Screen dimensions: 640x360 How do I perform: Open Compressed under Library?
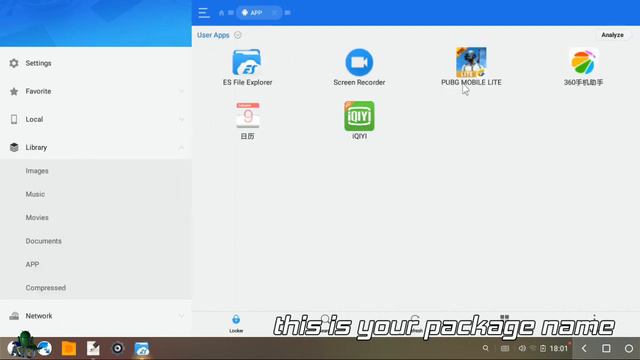[x=45, y=288]
